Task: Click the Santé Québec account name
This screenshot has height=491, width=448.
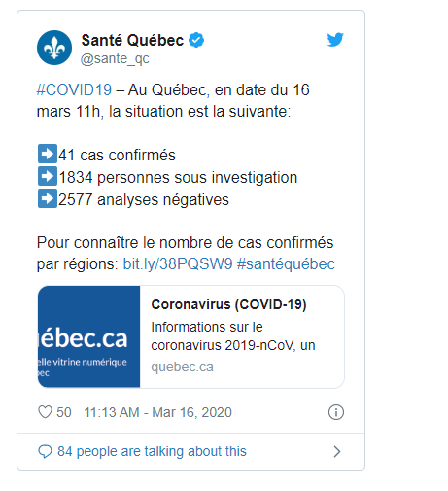Action: (x=132, y=41)
